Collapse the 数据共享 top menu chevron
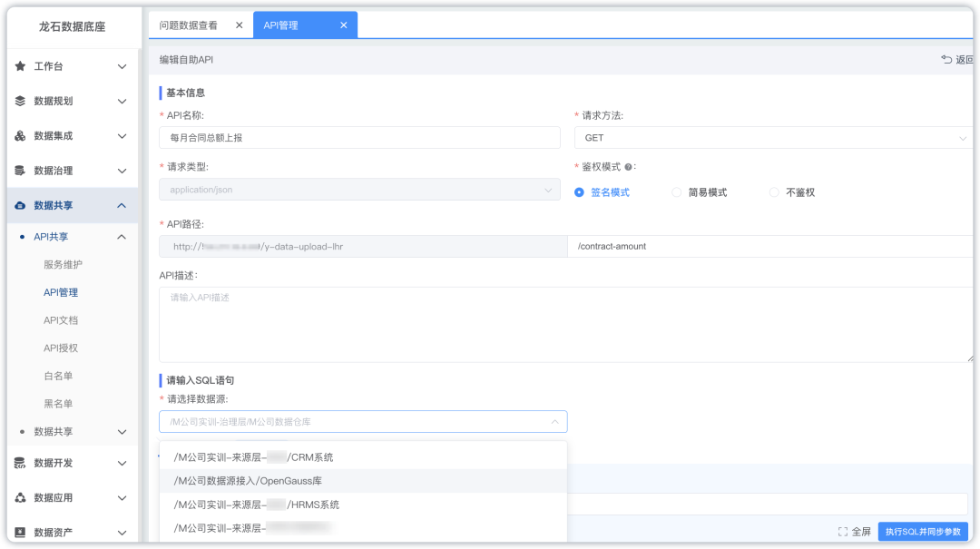Viewport: 980px width, 549px height. 122,205
